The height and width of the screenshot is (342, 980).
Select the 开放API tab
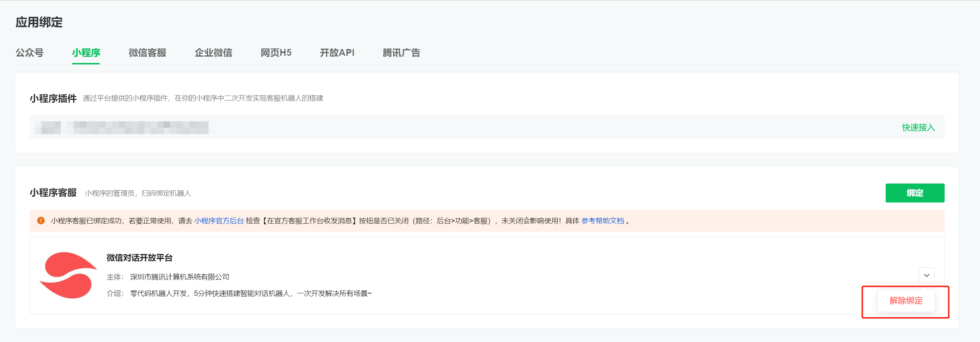pos(338,53)
